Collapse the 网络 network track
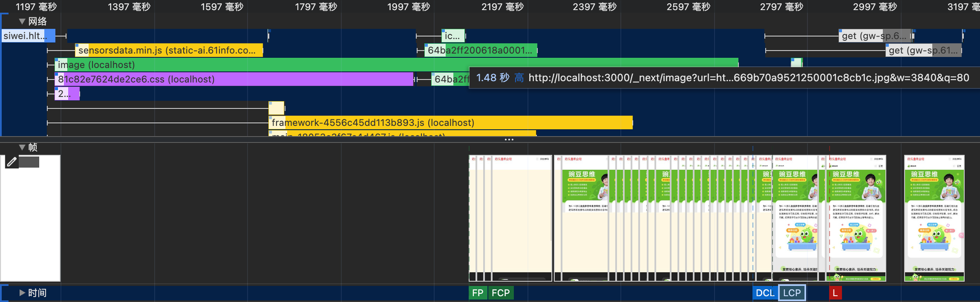 tap(22, 22)
